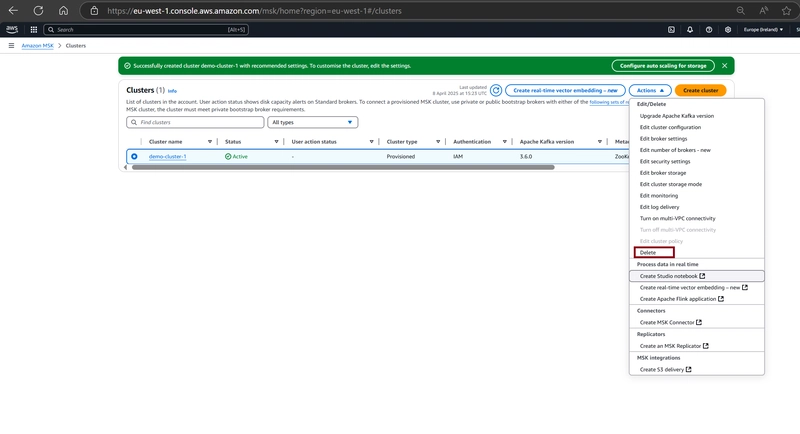Open the CloudShell icon in header
This screenshot has height=434, width=800.
pos(671,30)
